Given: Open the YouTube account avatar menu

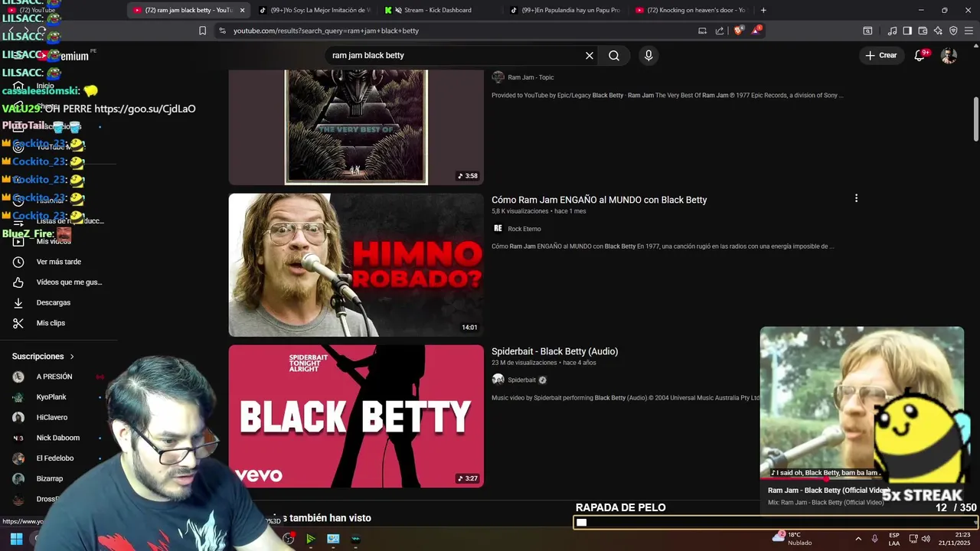Looking at the screenshot, I should click(x=949, y=55).
